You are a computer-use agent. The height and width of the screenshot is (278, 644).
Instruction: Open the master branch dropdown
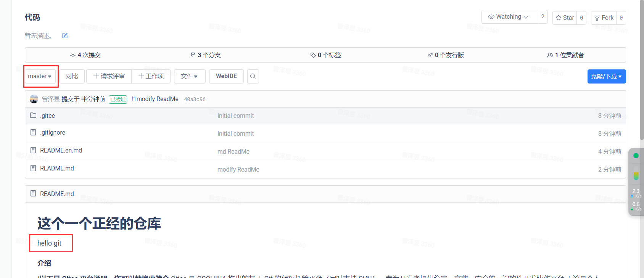(x=40, y=76)
